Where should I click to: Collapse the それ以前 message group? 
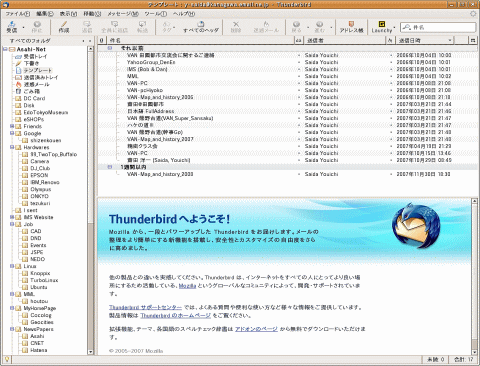110,48
